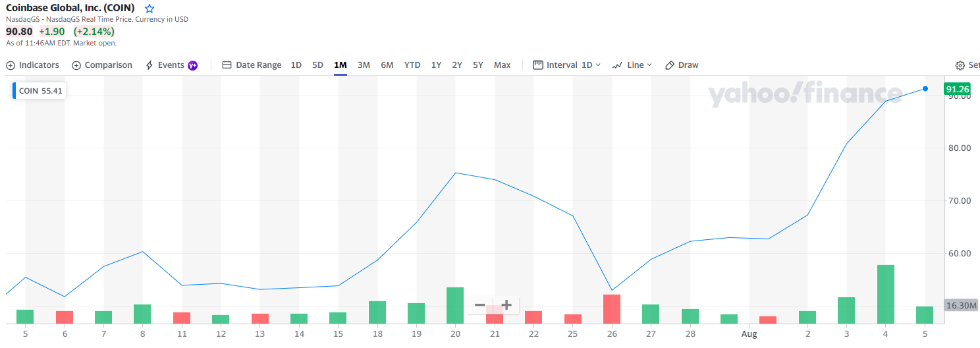Click the date axis label 26
Screen dimensions: 980x348
[x=612, y=334]
